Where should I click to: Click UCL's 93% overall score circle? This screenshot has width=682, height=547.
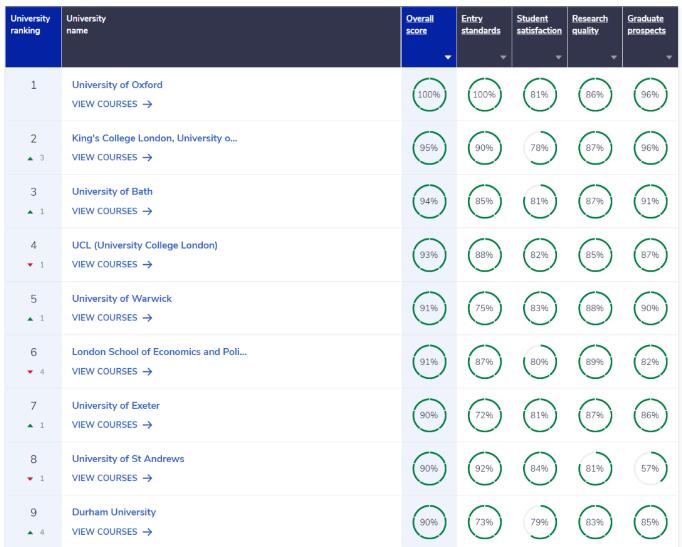coord(429,255)
